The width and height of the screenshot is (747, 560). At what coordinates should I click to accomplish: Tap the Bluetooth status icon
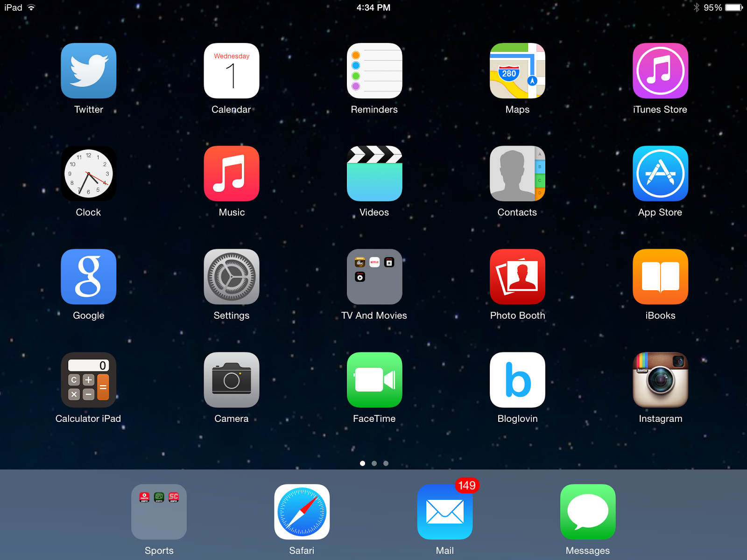696,7
